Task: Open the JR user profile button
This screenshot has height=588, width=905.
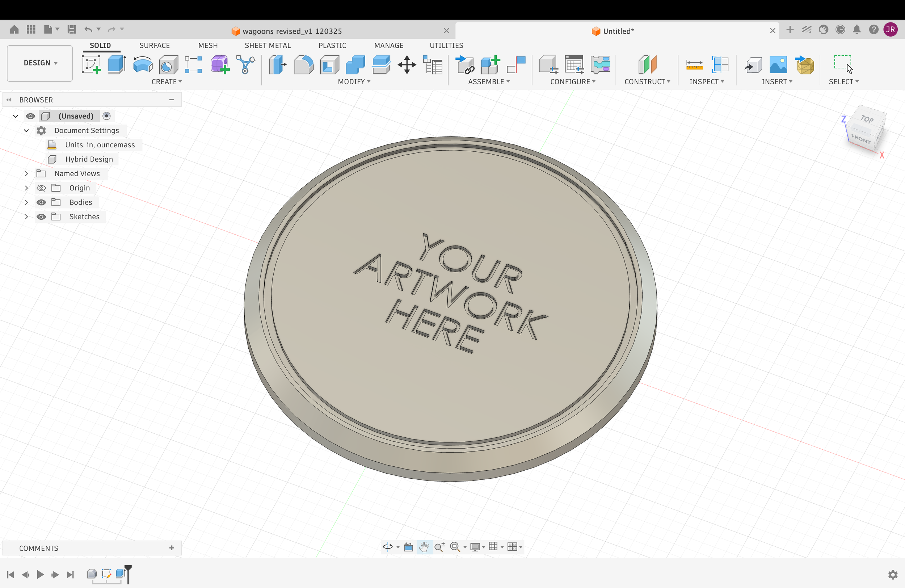Action: (891, 30)
